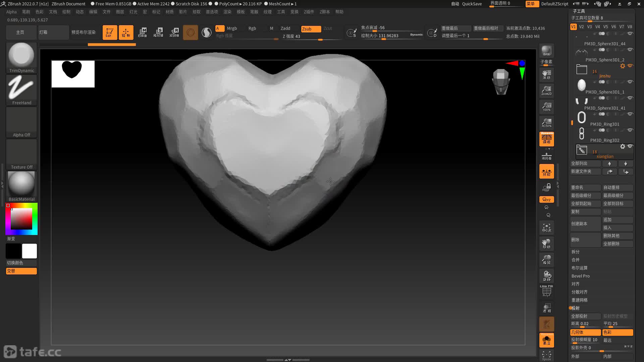Toggle the Zsub mode
Screen dimensions: 644x362
(311, 29)
